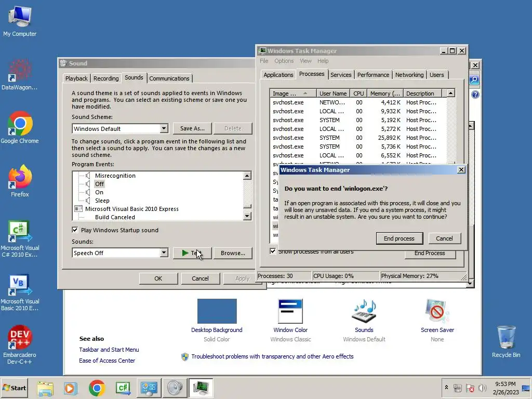Open Visual C# from the taskbar

coord(123,388)
